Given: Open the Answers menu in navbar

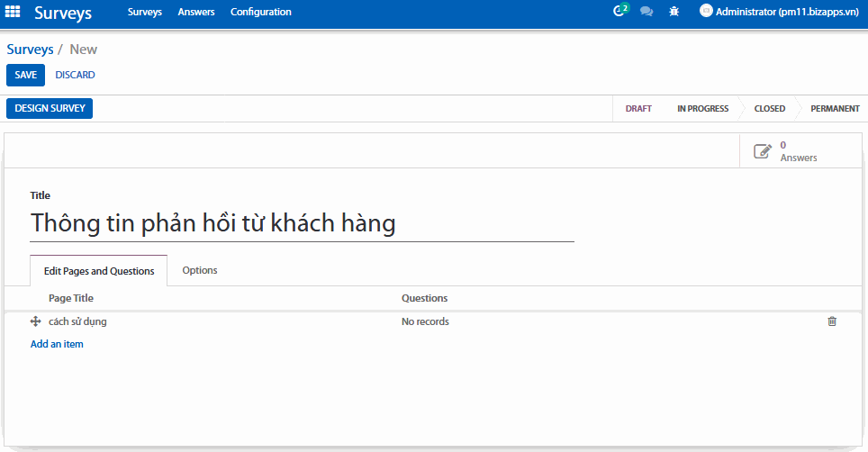Looking at the screenshot, I should click(196, 12).
